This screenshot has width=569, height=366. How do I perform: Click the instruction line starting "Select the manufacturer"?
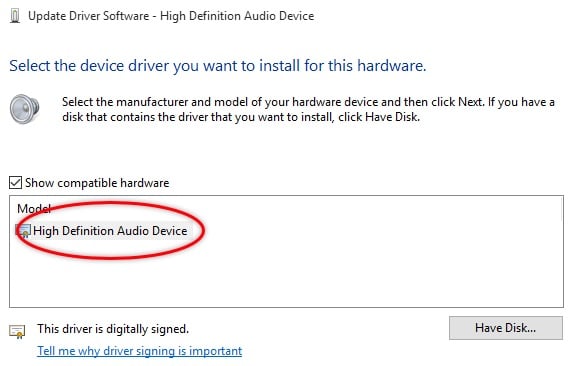(308, 102)
